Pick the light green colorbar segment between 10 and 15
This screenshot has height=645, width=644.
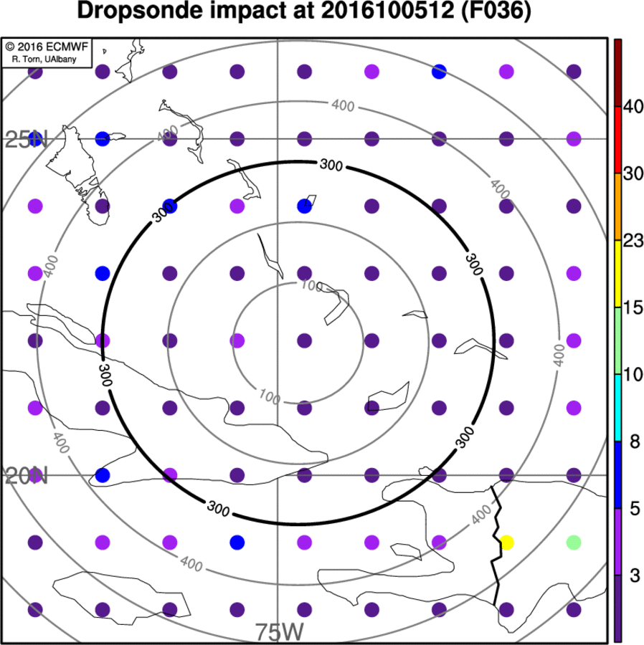(x=618, y=340)
